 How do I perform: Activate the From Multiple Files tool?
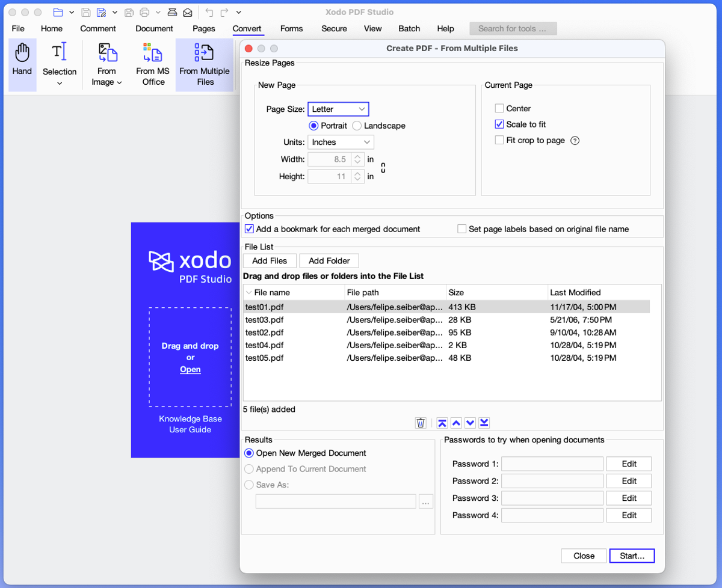click(x=204, y=63)
